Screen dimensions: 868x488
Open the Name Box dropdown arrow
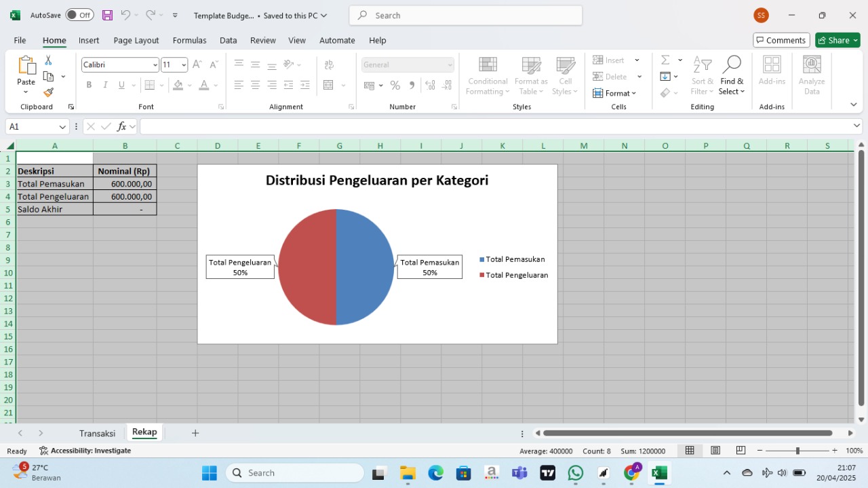[62, 127]
